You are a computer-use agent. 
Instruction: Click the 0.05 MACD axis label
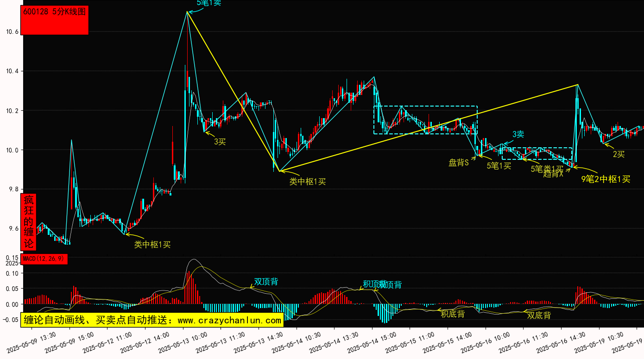click(12, 289)
